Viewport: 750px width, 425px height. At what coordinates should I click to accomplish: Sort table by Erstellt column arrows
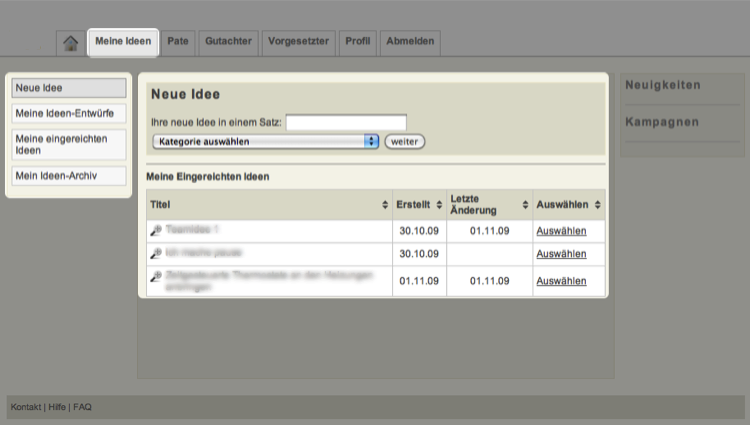point(439,205)
